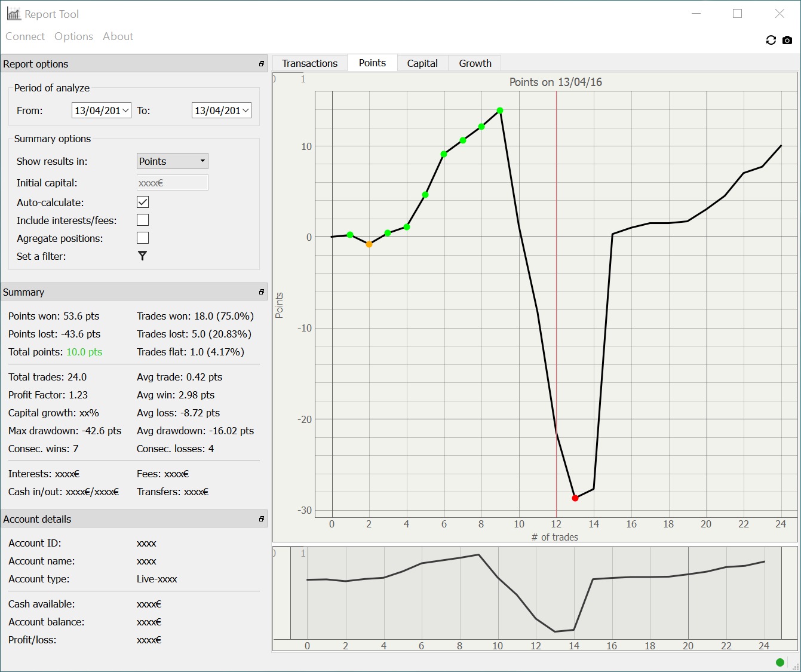
Task: Click the green peak marker at trade 9
Action: point(500,111)
